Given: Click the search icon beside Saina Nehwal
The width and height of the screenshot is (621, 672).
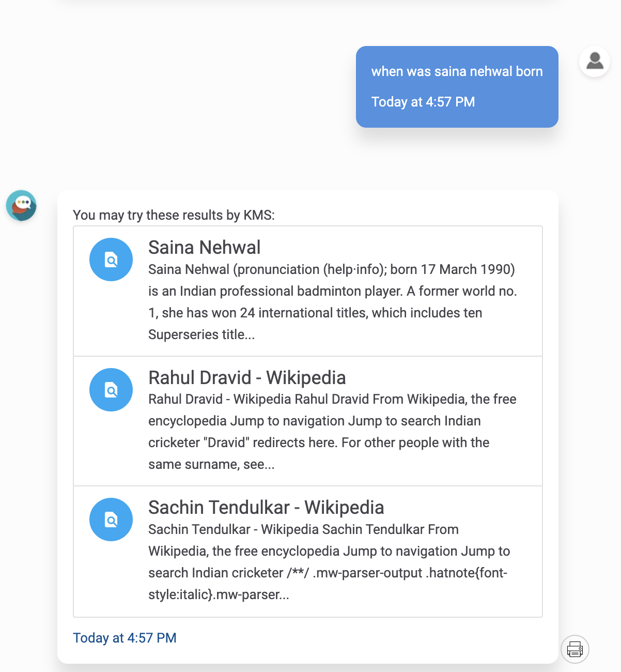Looking at the screenshot, I should point(111,259).
